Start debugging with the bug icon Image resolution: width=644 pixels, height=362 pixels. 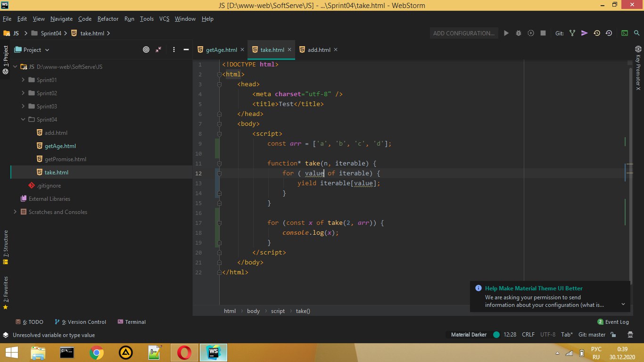(519, 33)
